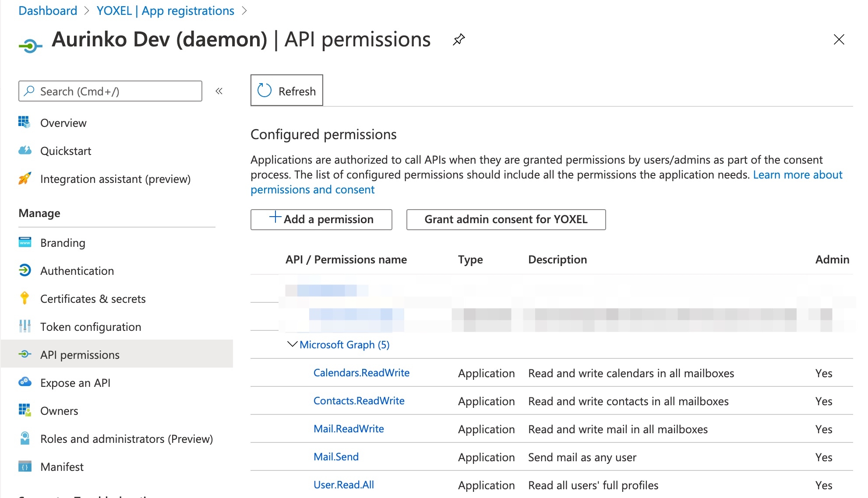Open Roles and administrators (Preview)

pyautogui.click(x=127, y=439)
